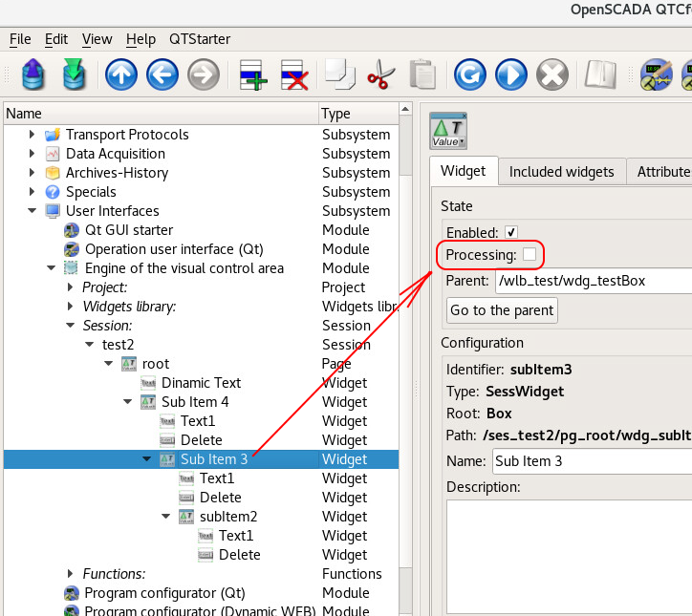Go up with the blue up arrow

(121, 74)
